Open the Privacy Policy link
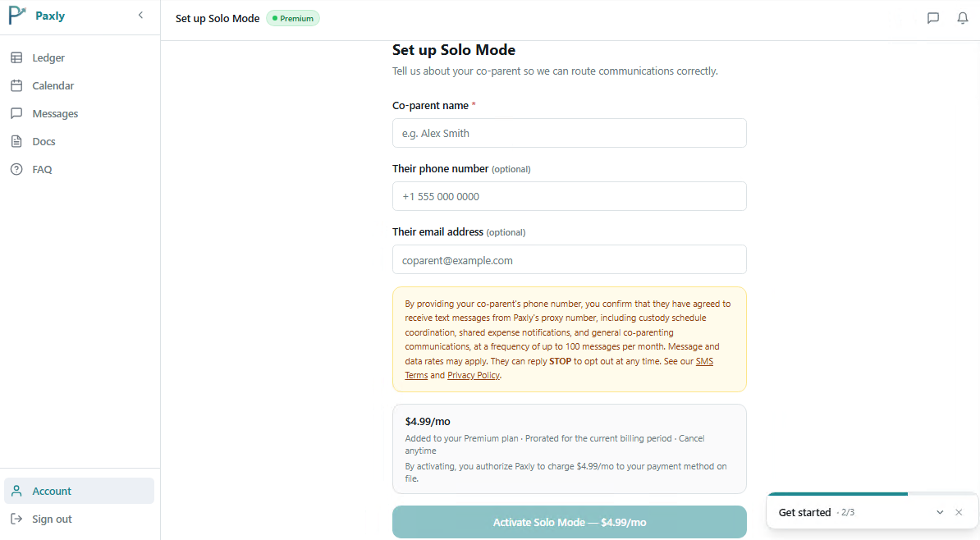 474,375
